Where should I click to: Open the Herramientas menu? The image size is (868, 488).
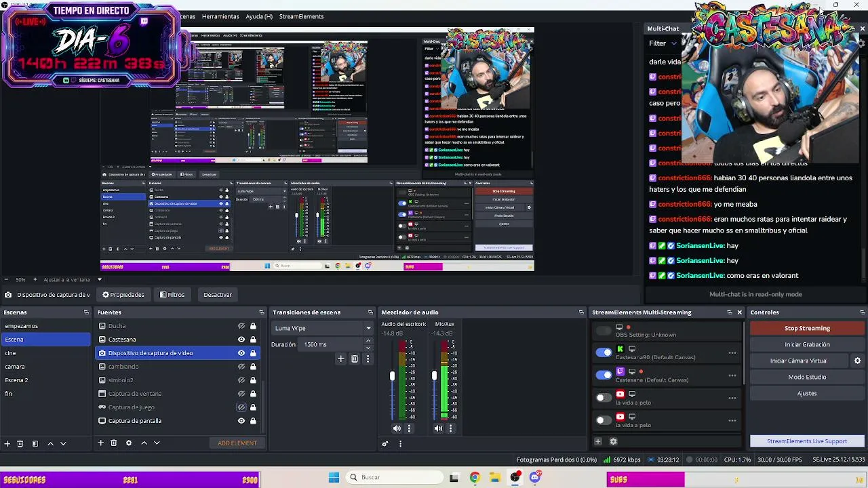[x=220, y=16]
